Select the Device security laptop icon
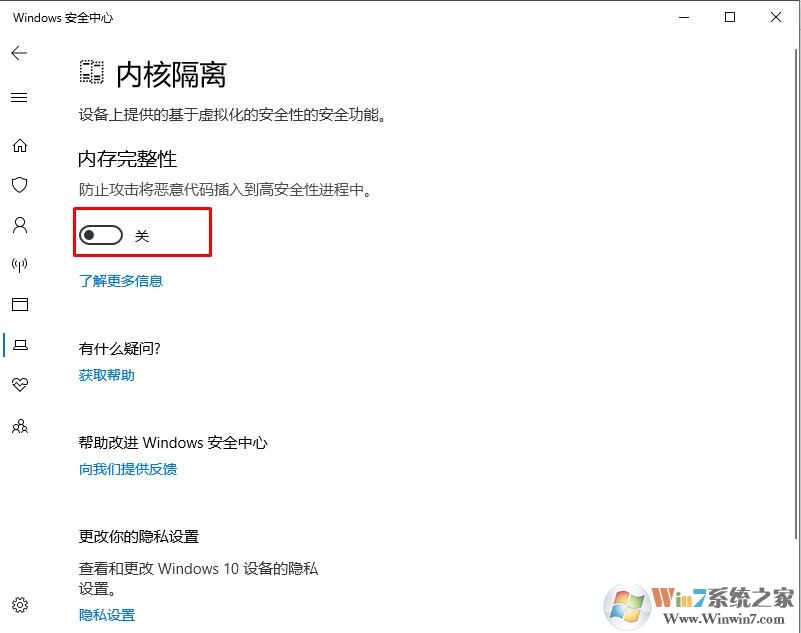 [x=20, y=345]
